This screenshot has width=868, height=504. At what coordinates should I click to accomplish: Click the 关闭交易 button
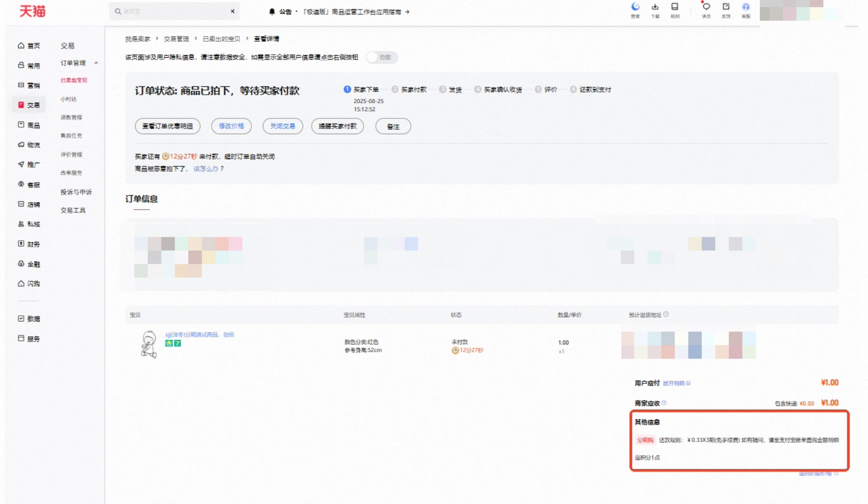(282, 126)
